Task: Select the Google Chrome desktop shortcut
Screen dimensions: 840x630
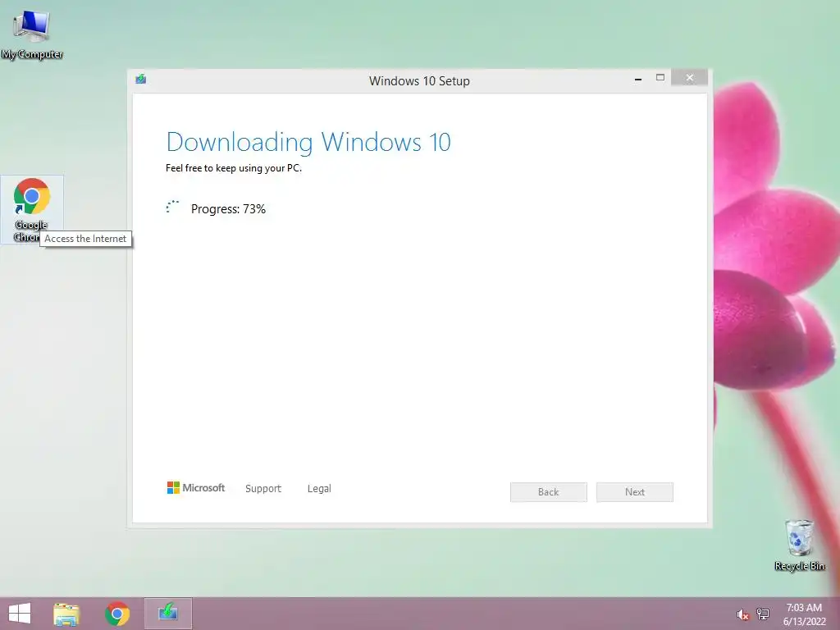Action: point(32,209)
